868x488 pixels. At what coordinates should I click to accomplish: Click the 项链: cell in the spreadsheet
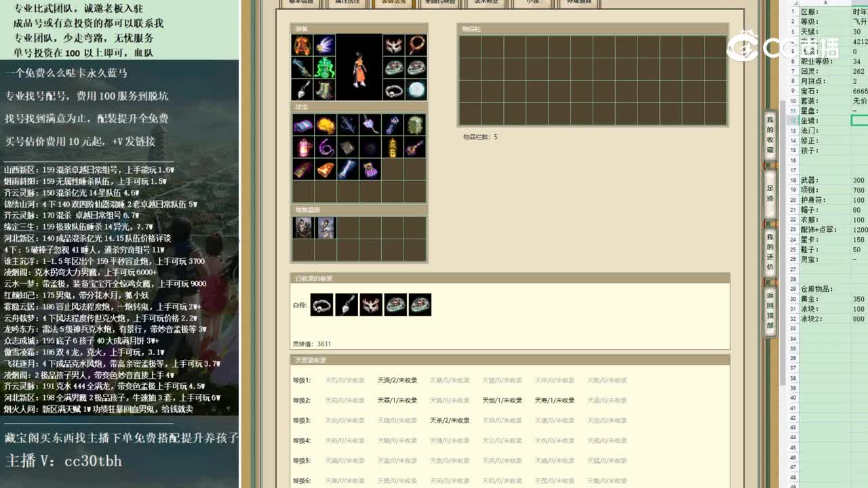coord(825,190)
